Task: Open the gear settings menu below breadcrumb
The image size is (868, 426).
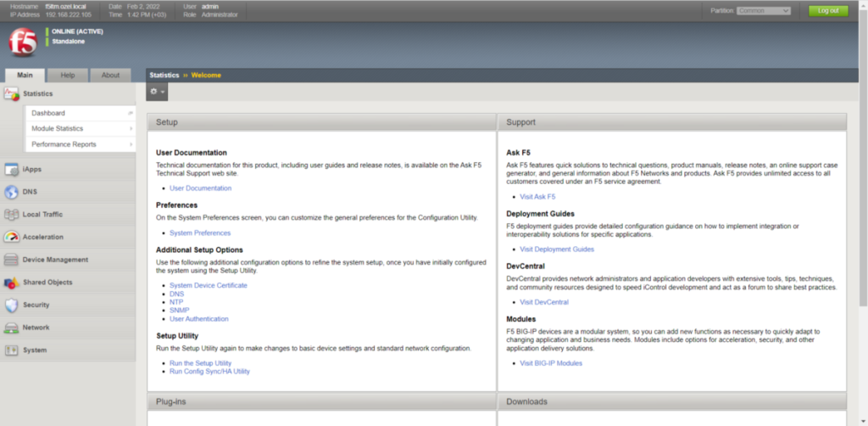Action: tap(157, 92)
